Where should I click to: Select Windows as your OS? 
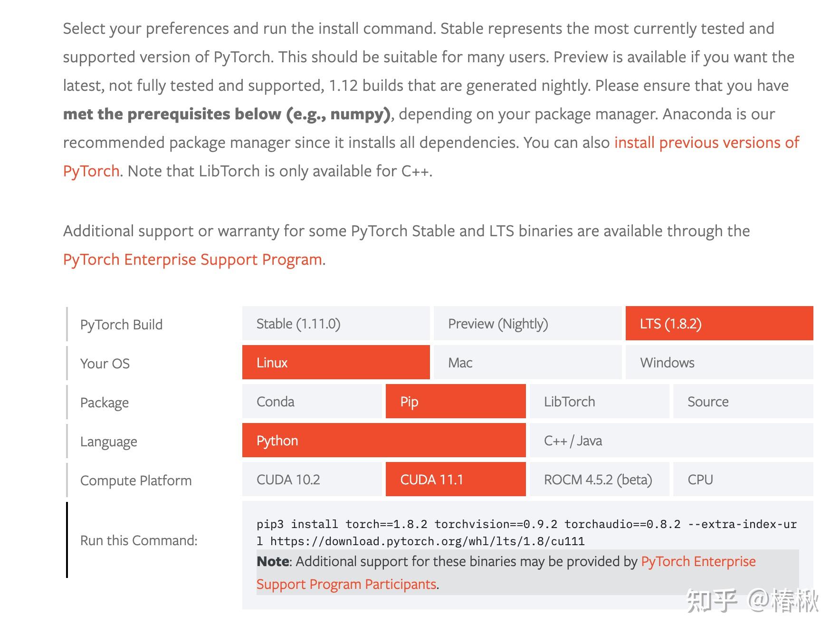click(x=719, y=363)
